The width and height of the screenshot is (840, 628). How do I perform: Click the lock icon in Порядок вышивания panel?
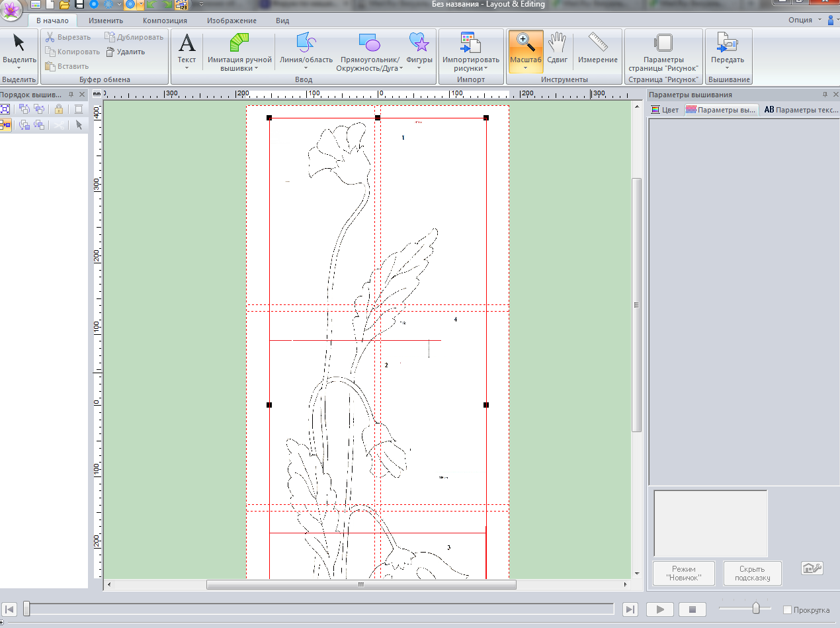59,109
